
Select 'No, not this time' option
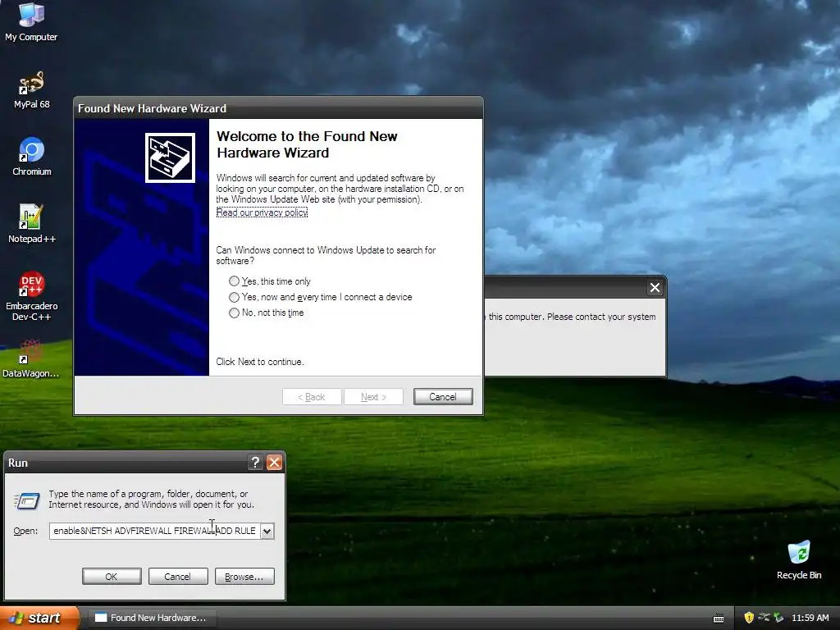click(x=267, y=313)
